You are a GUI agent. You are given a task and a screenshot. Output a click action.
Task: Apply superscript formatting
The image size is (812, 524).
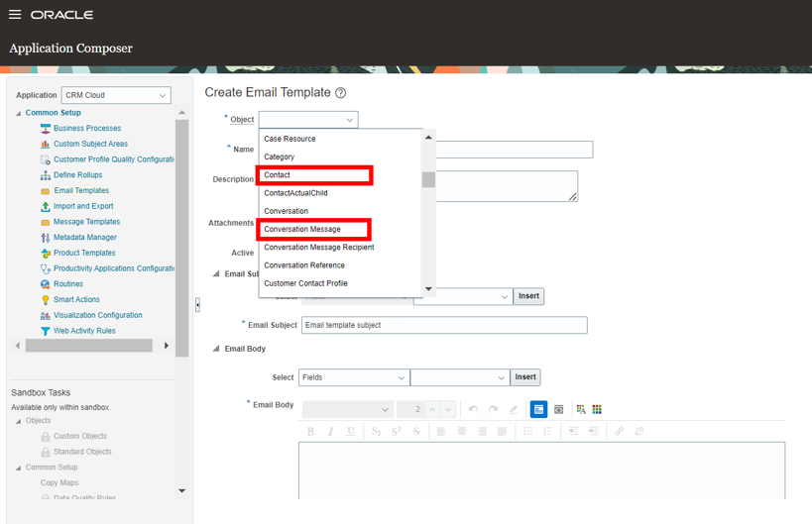[x=397, y=432]
